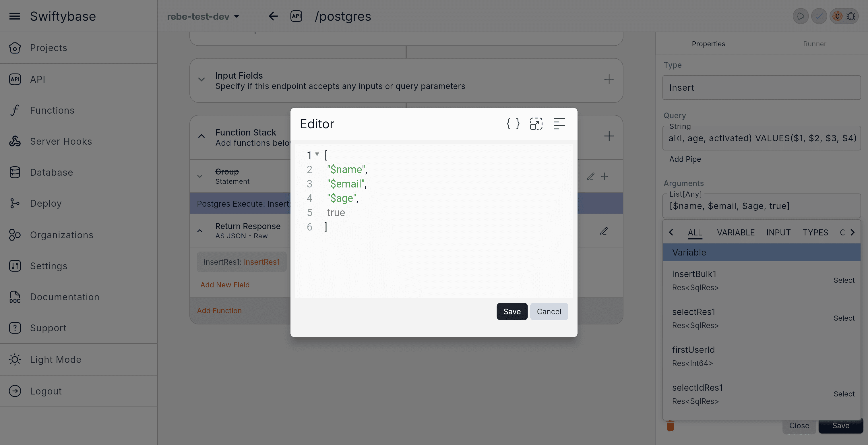
Task: Open the hamburger menu beside Swiftybase
Action: click(x=14, y=16)
